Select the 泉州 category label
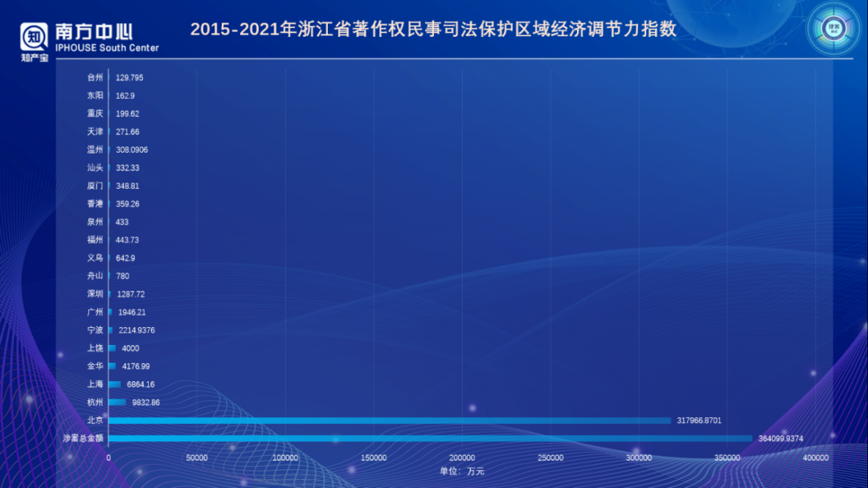Image resolution: width=868 pixels, height=488 pixels. tap(95, 222)
